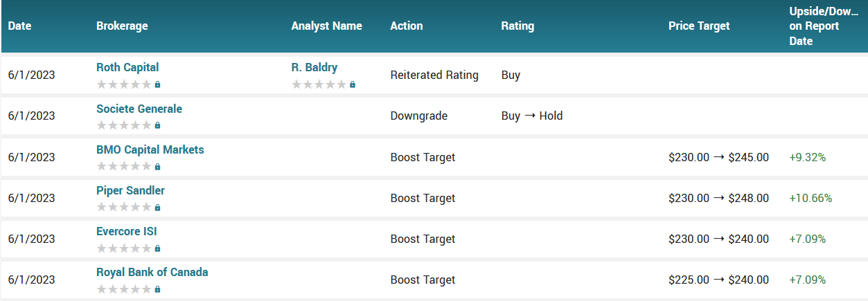The height and width of the screenshot is (301, 868).
Task: Open Evercore ISI brokerage link
Action: 127,231
